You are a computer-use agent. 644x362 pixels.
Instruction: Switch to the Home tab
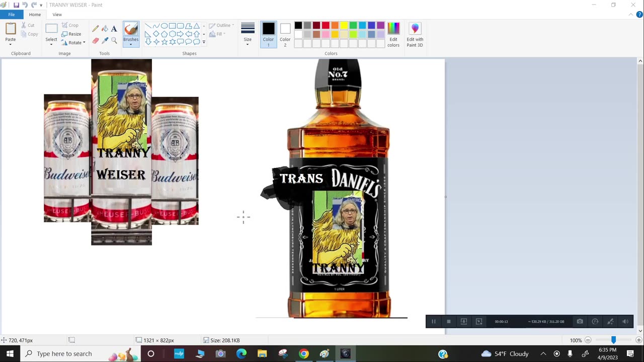point(35,15)
